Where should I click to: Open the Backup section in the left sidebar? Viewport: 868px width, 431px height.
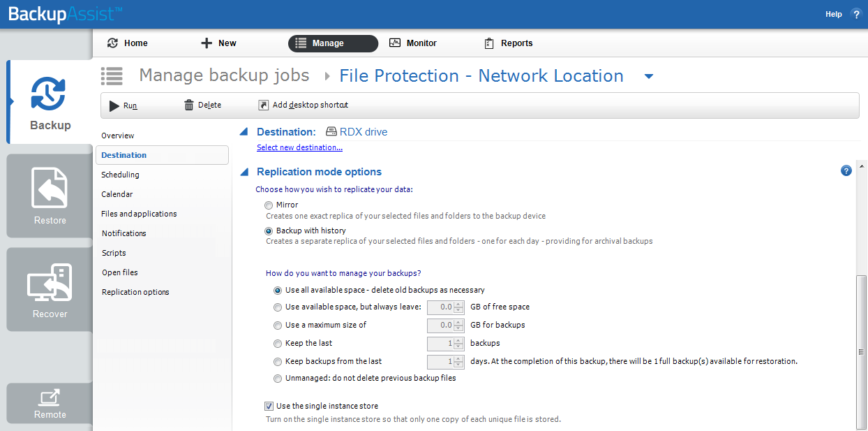click(x=50, y=102)
